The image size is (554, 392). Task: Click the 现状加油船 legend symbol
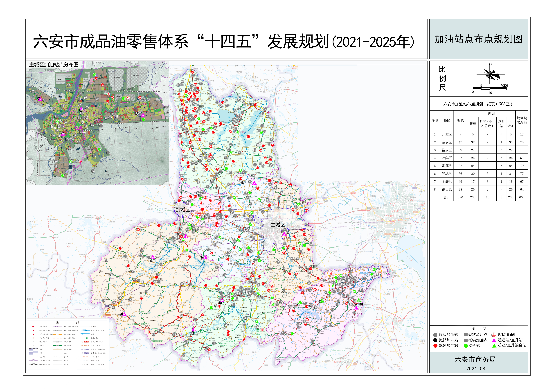coord(494,335)
